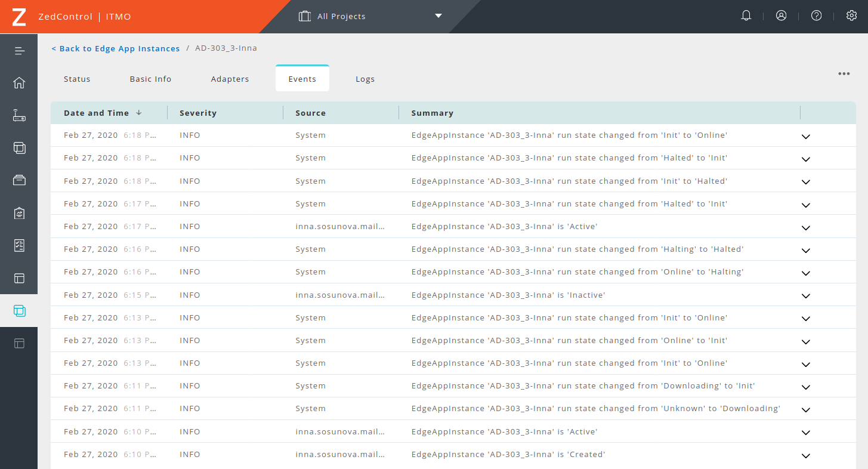Image resolution: width=868 pixels, height=469 pixels.
Task: Open the highlighted Edge App Instances sidebar icon
Action: point(19,311)
